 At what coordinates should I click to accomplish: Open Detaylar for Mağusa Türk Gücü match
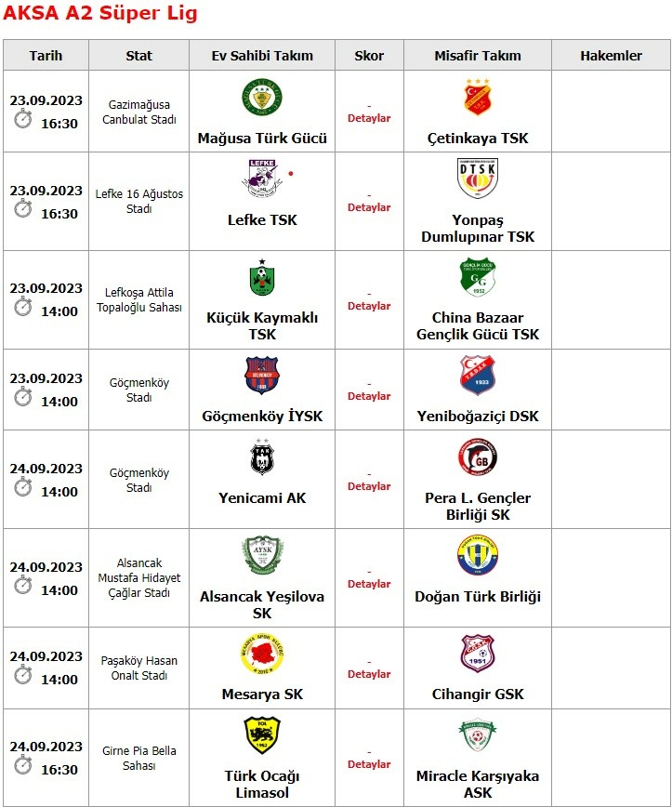pyautogui.click(x=369, y=119)
